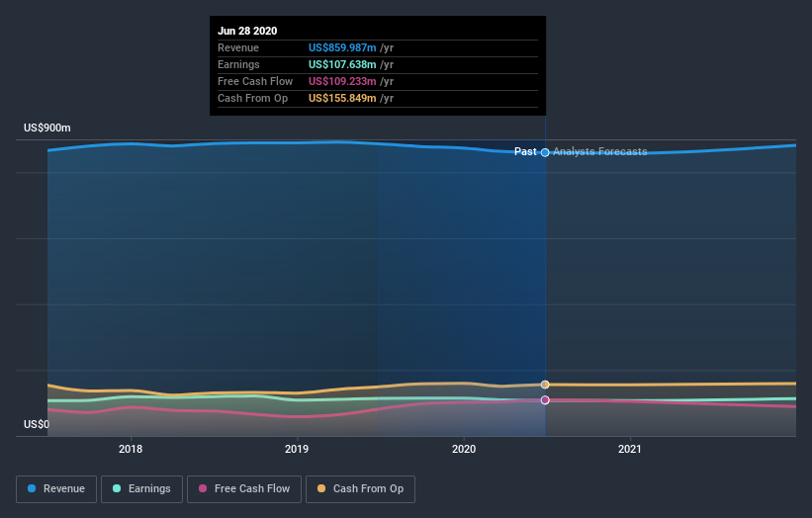Click the pink Free Cash Flow data point
The image size is (812, 518).
coord(545,400)
